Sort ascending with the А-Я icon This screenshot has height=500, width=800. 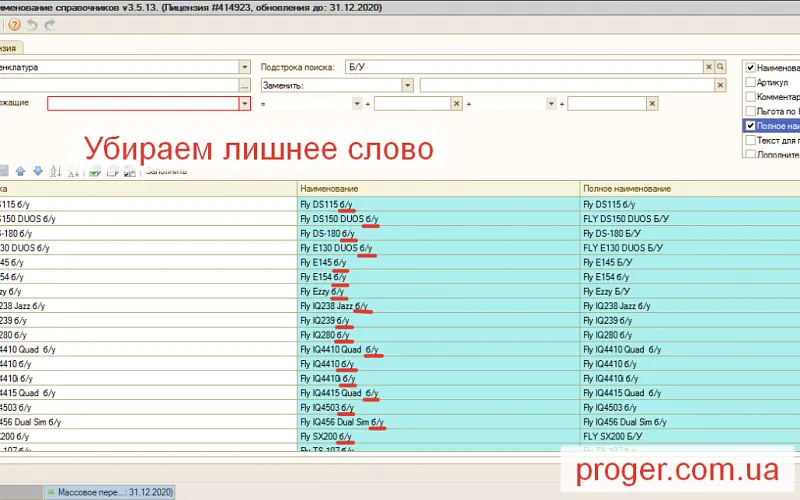point(56,171)
